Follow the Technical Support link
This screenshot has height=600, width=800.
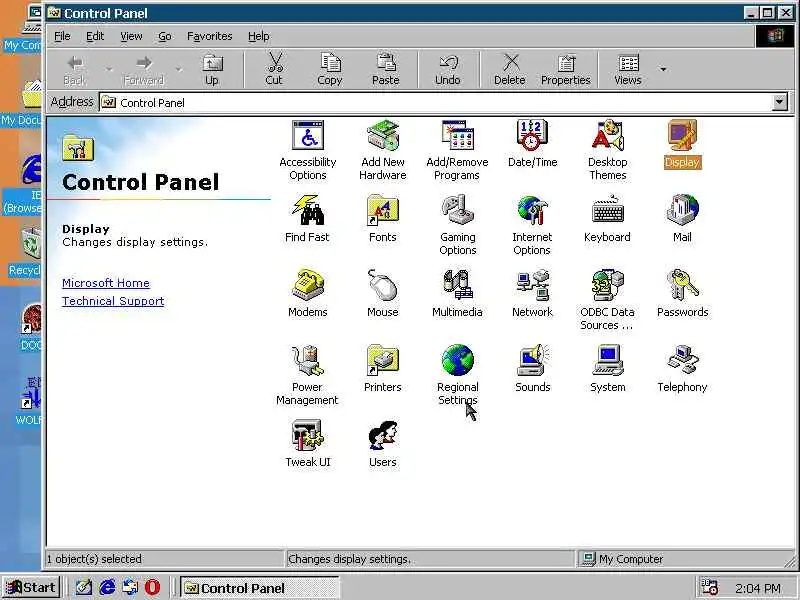(113, 301)
